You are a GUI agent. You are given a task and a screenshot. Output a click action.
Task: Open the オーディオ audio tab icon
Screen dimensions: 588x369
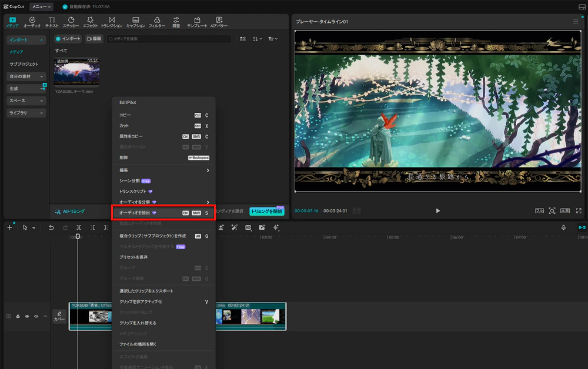pos(32,22)
